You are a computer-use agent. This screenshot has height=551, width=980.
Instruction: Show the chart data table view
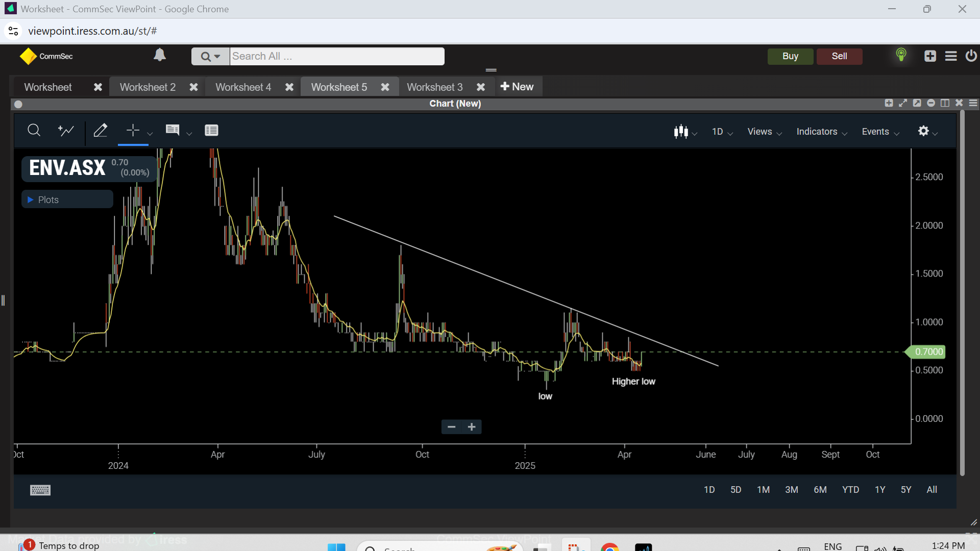211,131
